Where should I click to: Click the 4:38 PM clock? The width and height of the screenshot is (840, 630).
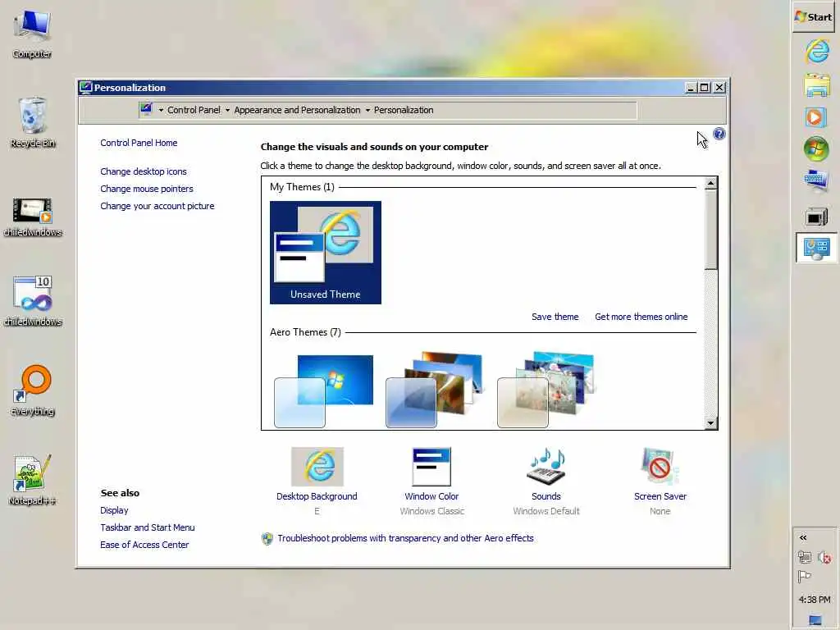point(815,600)
